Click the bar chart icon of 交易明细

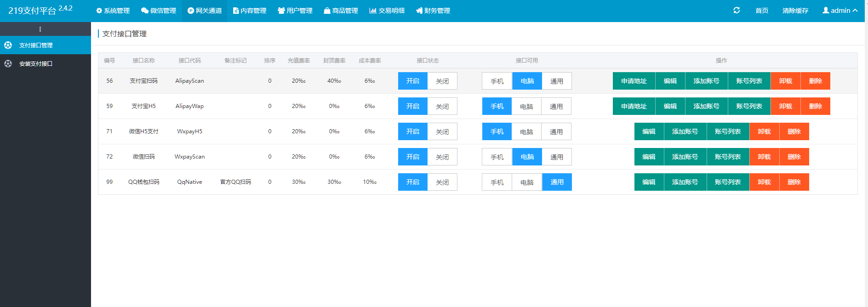pos(373,11)
